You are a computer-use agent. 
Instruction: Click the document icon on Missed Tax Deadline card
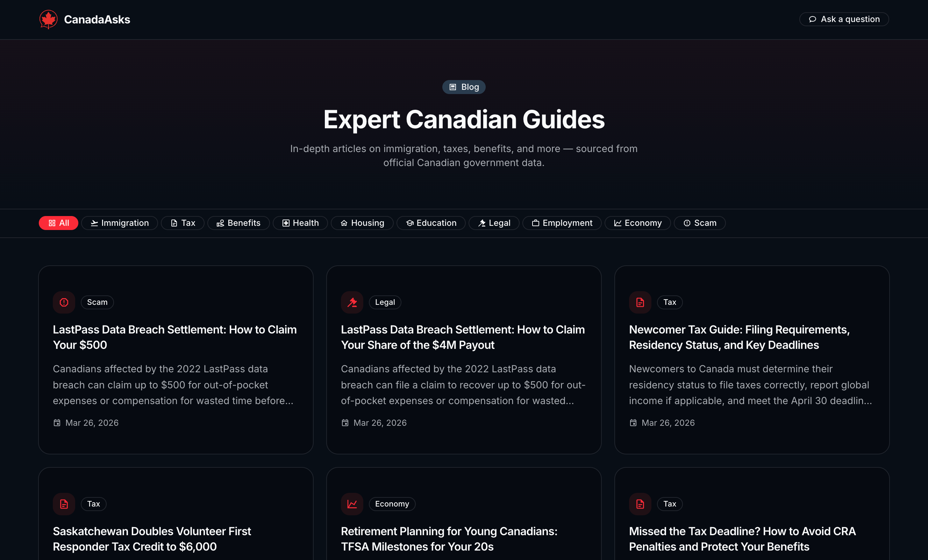pyautogui.click(x=640, y=504)
